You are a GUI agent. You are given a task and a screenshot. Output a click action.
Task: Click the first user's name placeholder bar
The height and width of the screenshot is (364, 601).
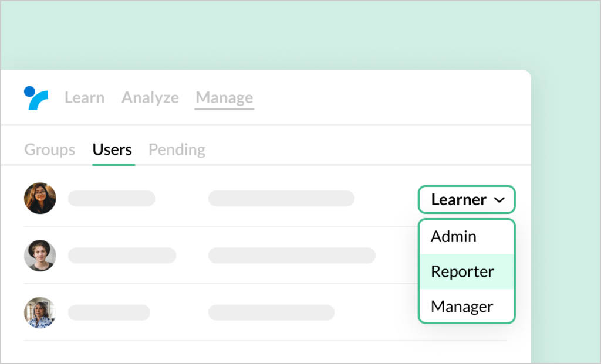(112, 198)
